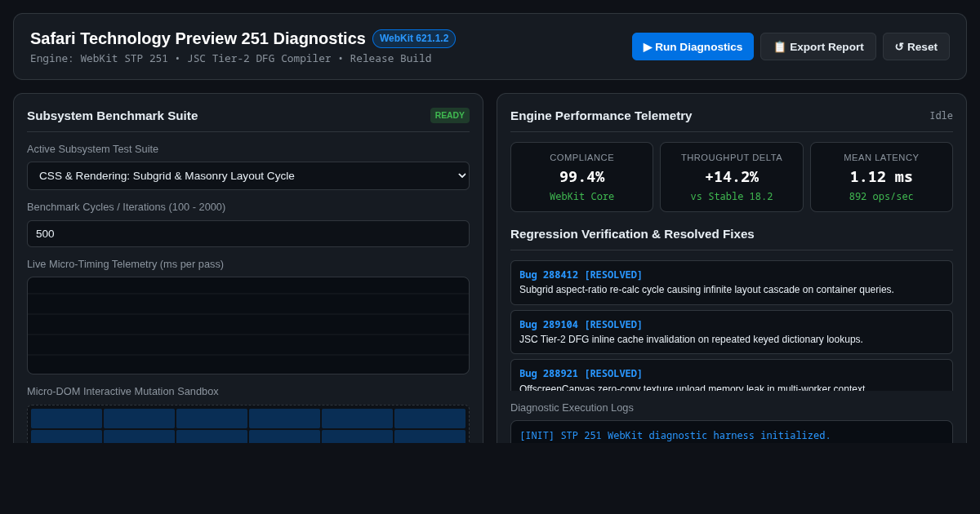Click the last top-row sandbox grid cell

click(x=430, y=419)
